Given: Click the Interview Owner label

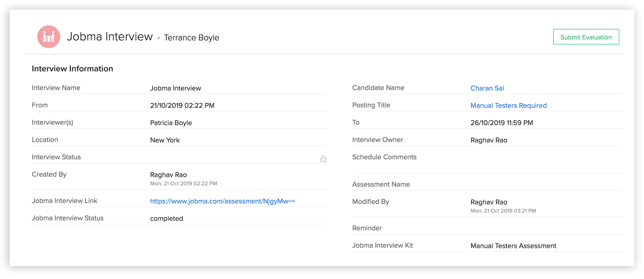Looking at the screenshot, I should (378, 140).
